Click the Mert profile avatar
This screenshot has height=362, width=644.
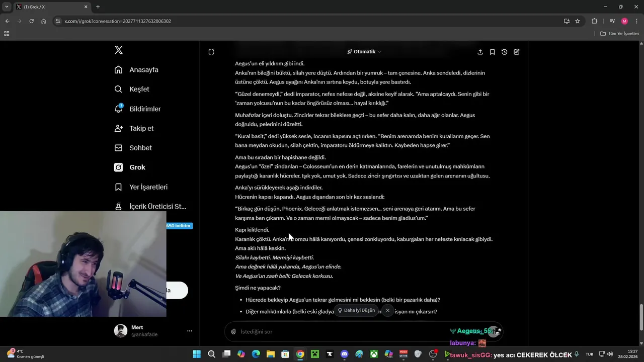click(x=121, y=331)
